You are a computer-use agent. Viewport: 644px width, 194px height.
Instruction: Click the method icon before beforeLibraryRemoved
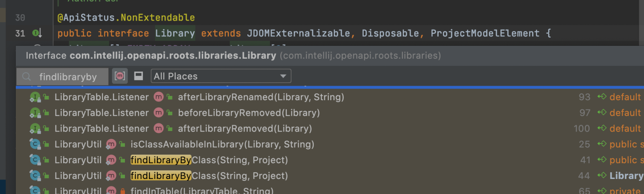pos(158,113)
